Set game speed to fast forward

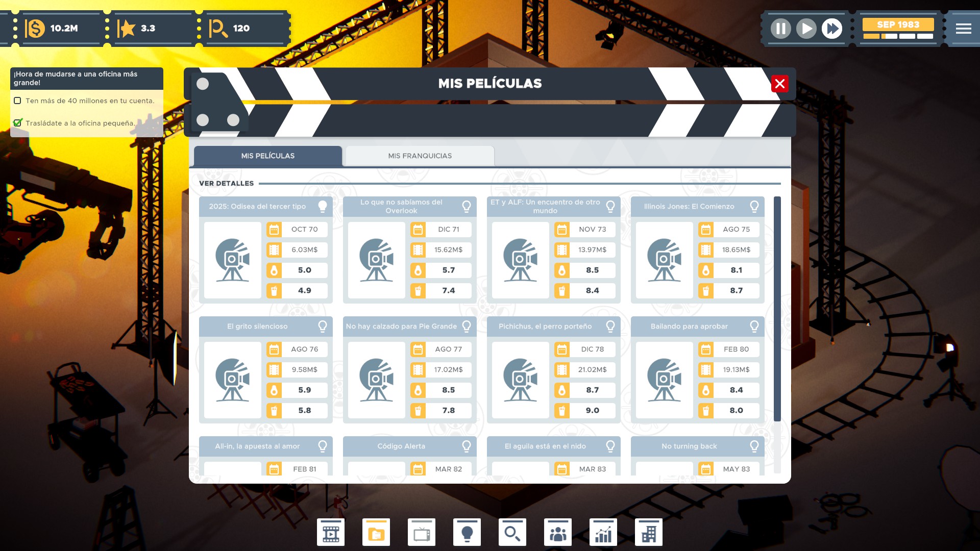pyautogui.click(x=832, y=29)
